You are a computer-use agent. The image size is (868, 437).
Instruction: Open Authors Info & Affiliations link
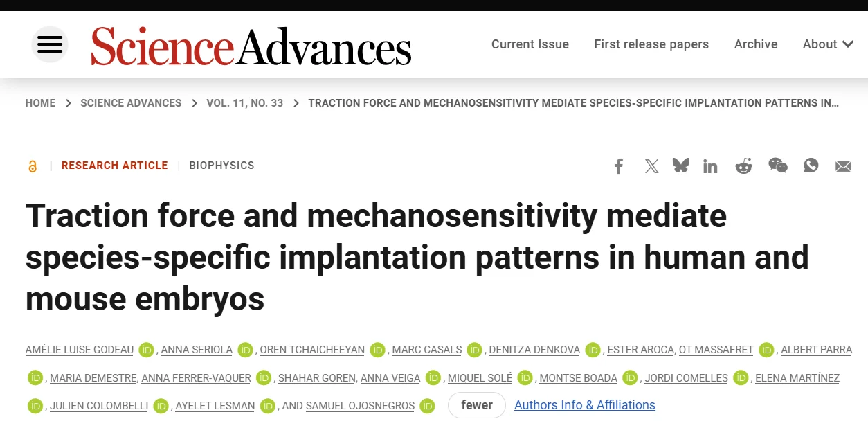click(x=585, y=405)
